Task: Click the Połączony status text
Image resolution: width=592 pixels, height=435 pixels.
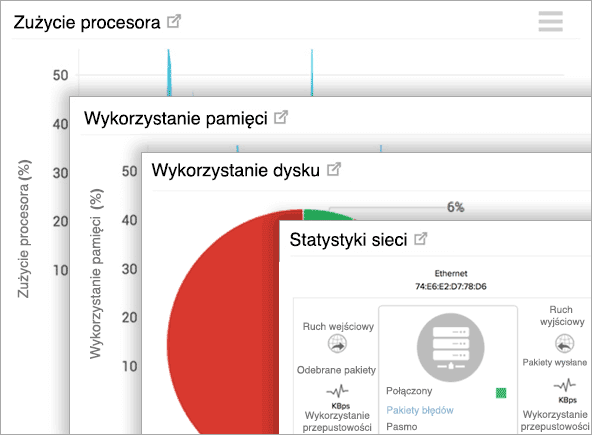Action: (409, 391)
